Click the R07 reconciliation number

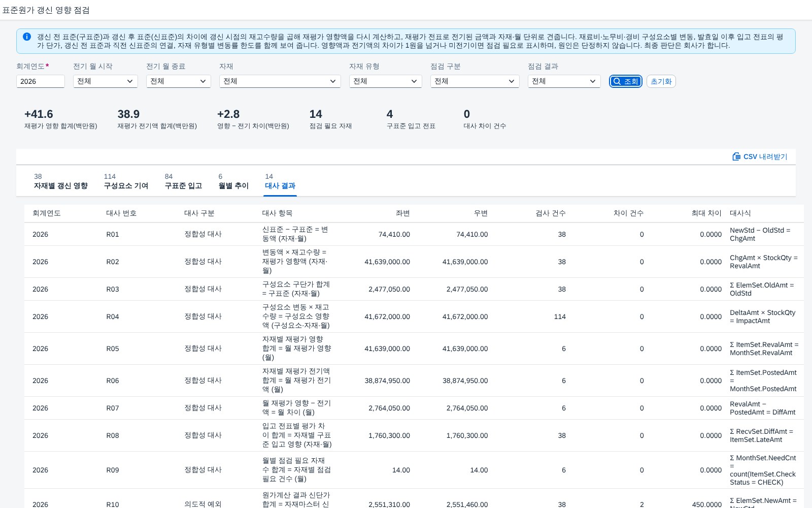coord(113,408)
